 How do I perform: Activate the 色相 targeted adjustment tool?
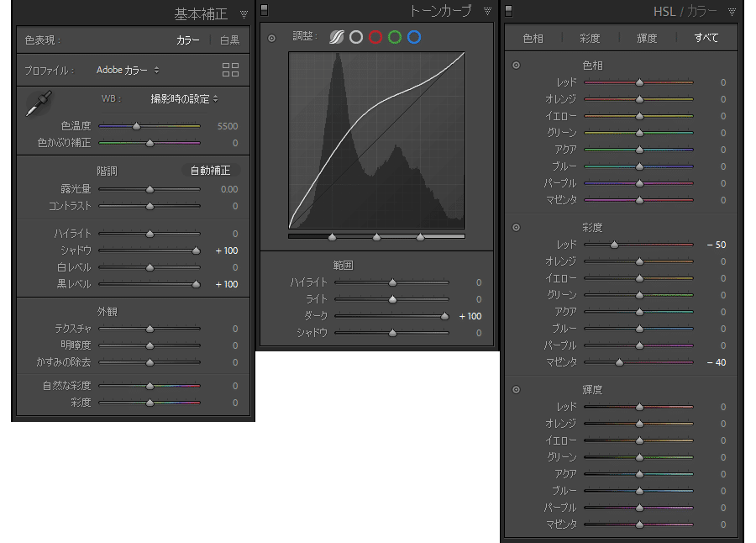[516, 66]
